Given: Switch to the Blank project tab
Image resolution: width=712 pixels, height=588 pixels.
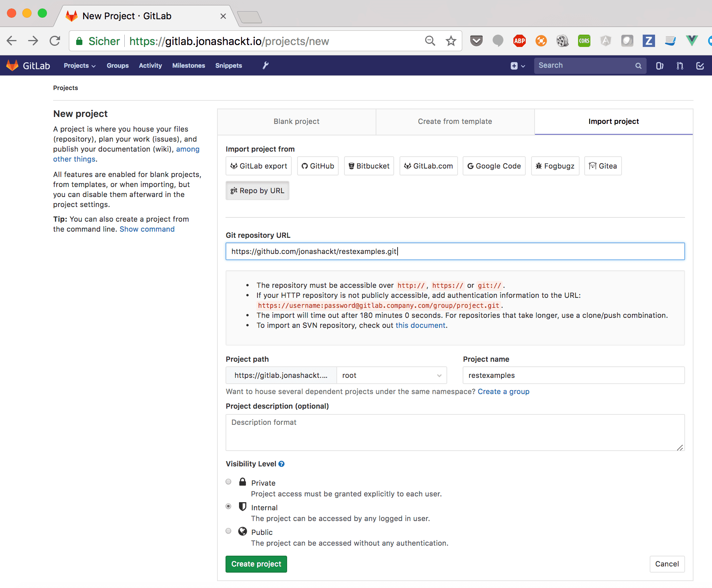Looking at the screenshot, I should pyautogui.click(x=296, y=122).
